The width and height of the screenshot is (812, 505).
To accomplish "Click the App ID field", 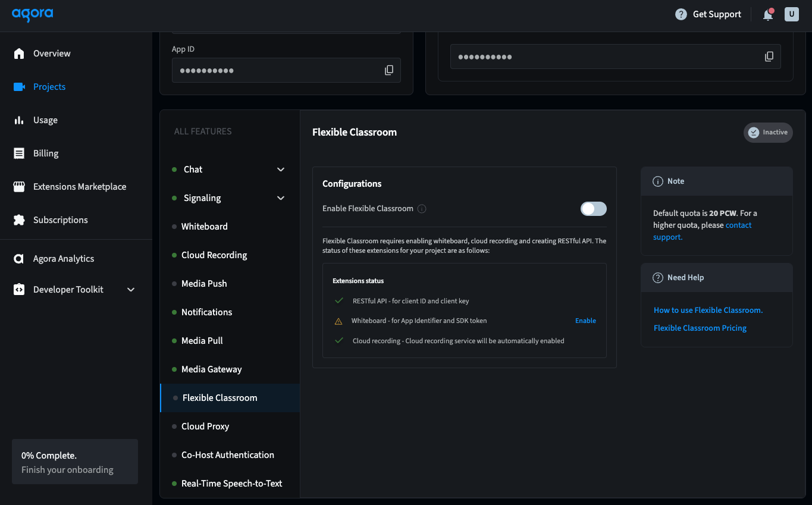I will coord(286,70).
